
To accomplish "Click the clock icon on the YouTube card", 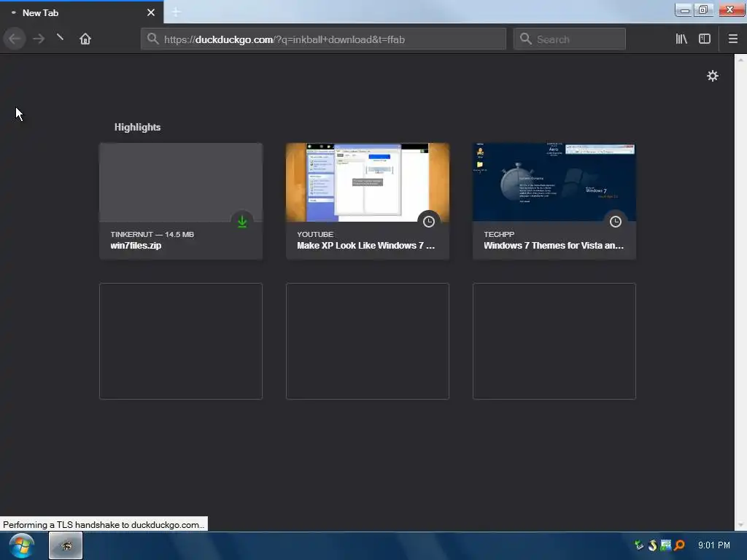I will pos(429,222).
